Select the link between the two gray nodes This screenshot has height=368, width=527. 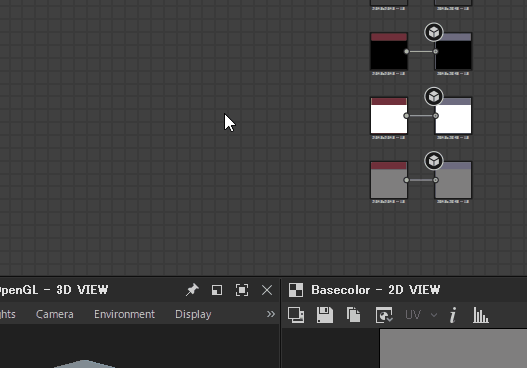pos(421,180)
